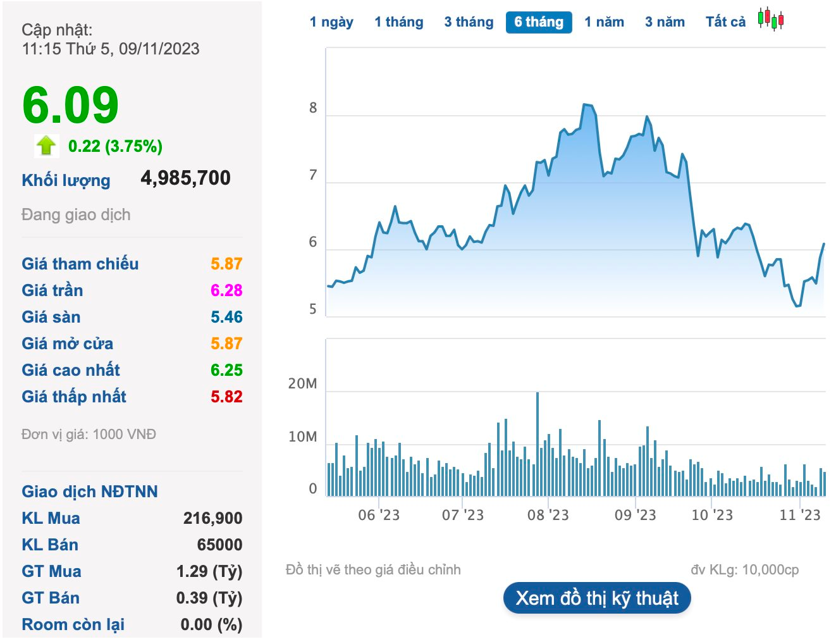This screenshot has width=836, height=644.
Task: Click the 11 '23 x-axis label
Action: click(x=799, y=515)
